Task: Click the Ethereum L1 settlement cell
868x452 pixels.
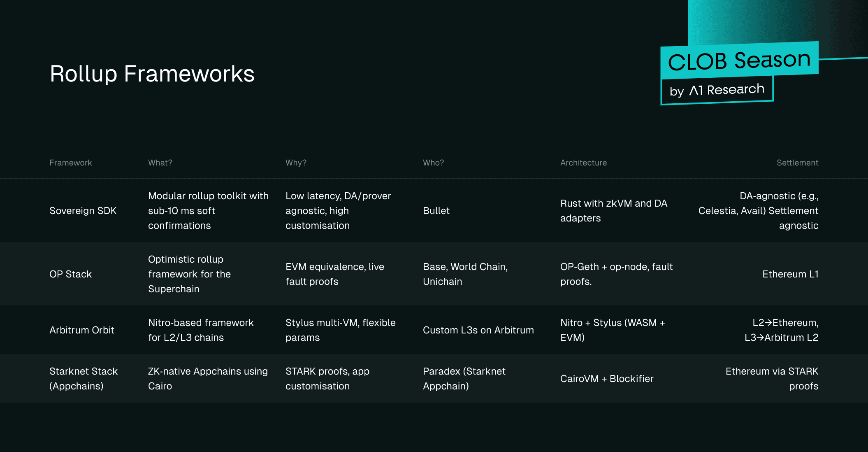Action: point(790,274)
